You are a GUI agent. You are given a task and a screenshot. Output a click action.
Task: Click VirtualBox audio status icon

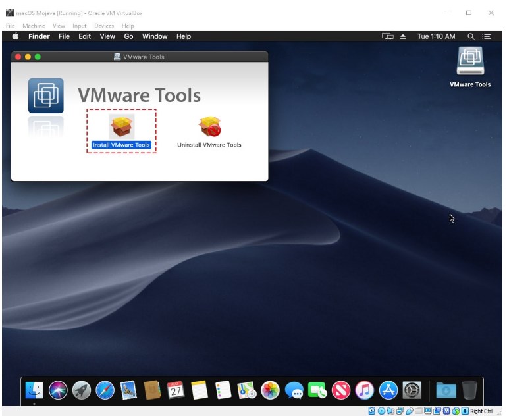point(390,411)
